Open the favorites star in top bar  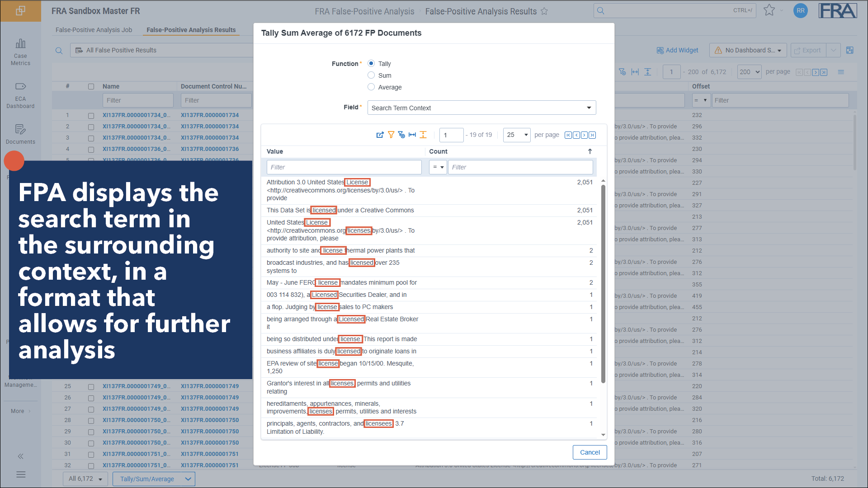769,10
